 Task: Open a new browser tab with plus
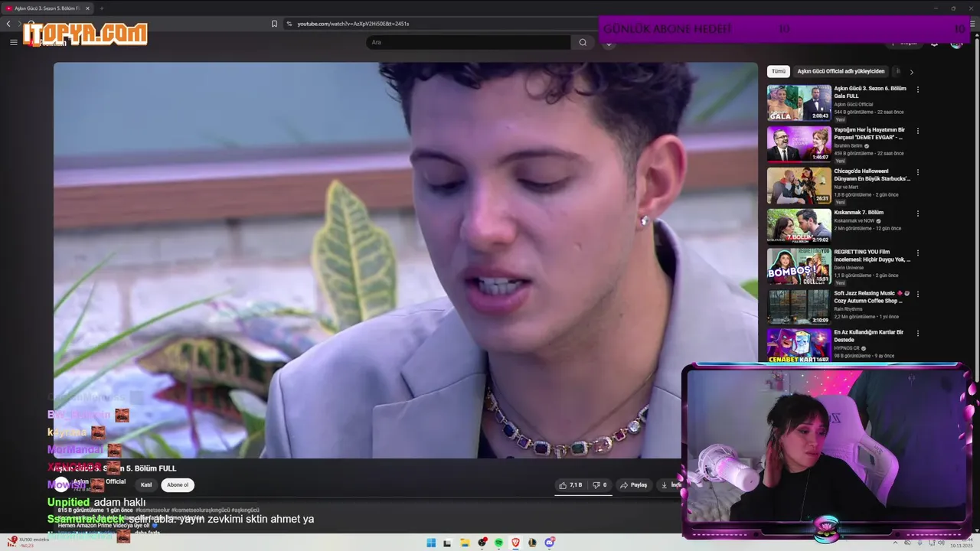(101, 8)
